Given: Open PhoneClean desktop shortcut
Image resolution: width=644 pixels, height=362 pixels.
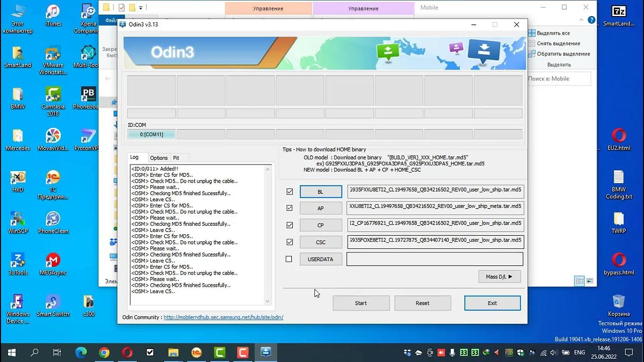Looking at the screenshot, I should click(53, 223).
